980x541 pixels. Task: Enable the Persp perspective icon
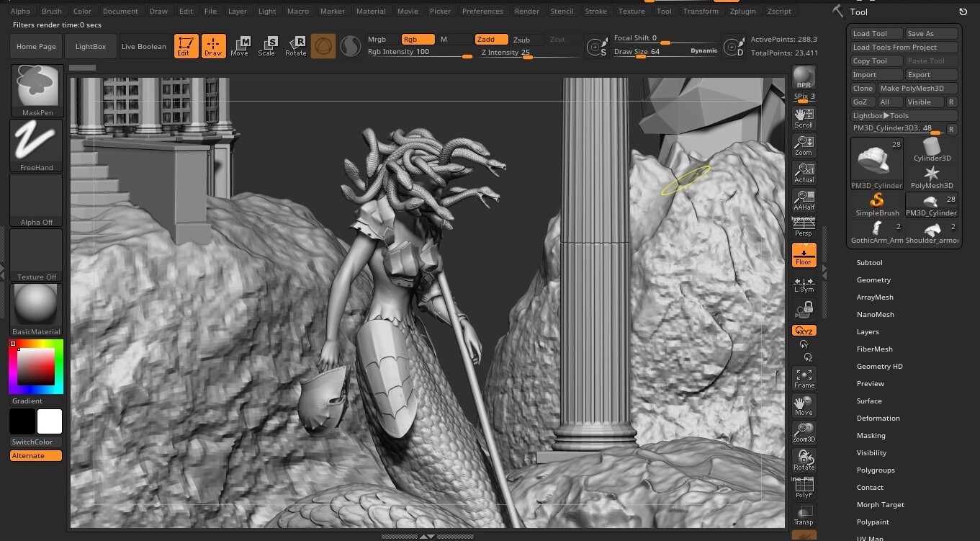click(x=804, y=227)
